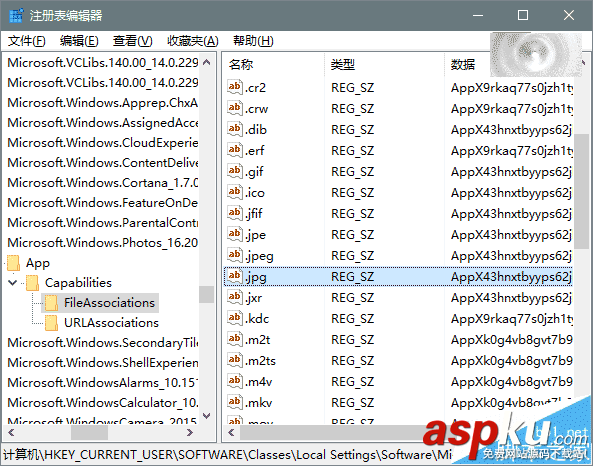Image resolution: width=593 pixels, height=466 pixels.
Task: Select the ab icon beside .jxr
Action: [235, 297]
